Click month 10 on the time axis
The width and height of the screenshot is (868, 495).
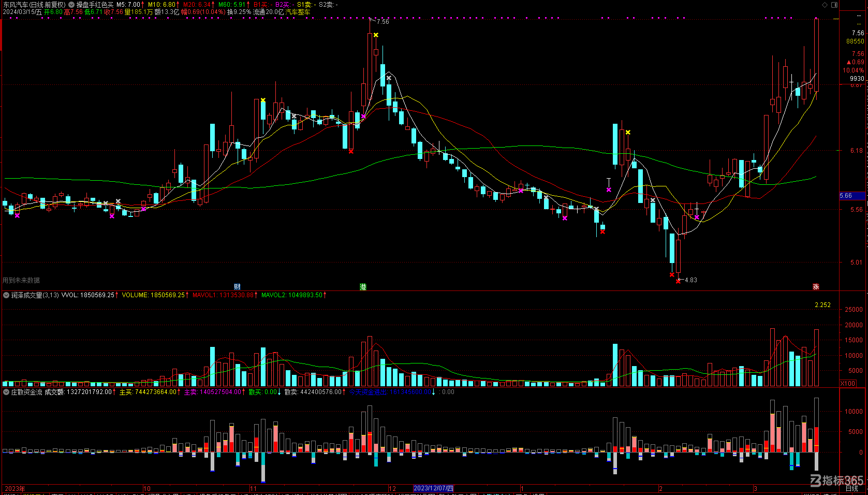[147, 488]
